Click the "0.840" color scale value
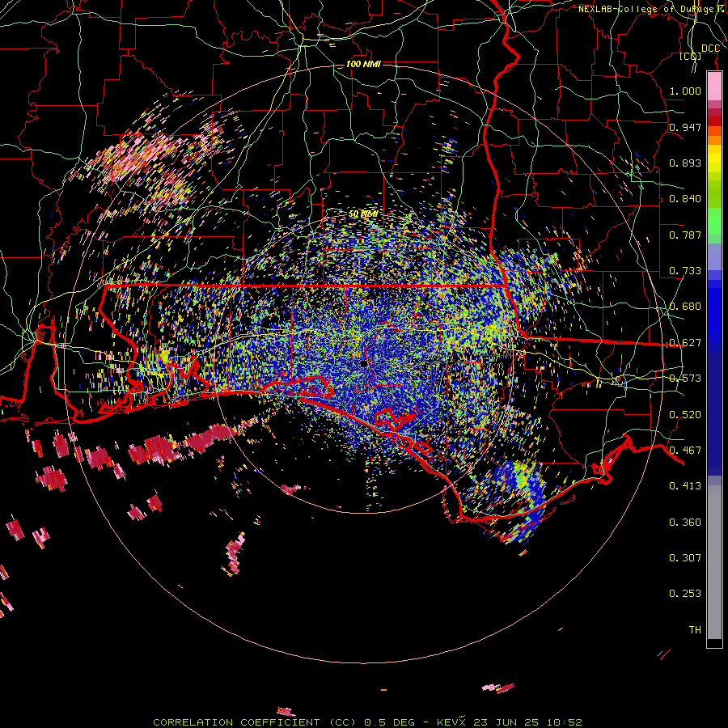The height and width of the screenshot is (728, 728). coord(685,199)
